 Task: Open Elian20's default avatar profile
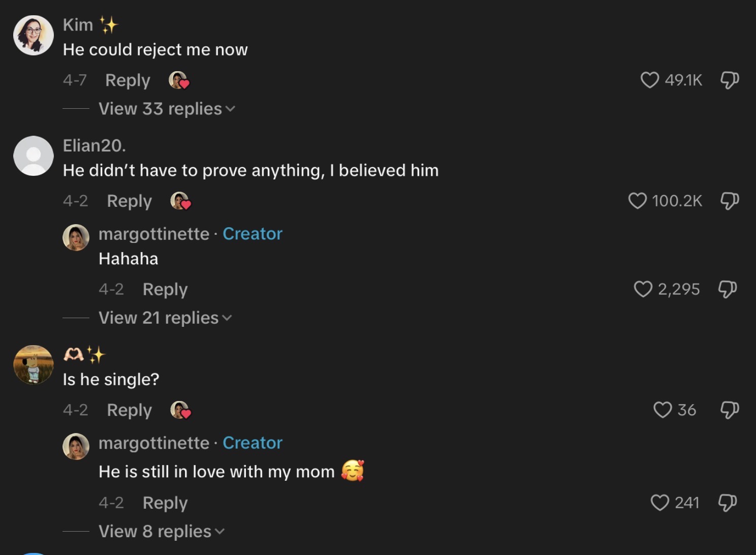click(x=34, y=156)
